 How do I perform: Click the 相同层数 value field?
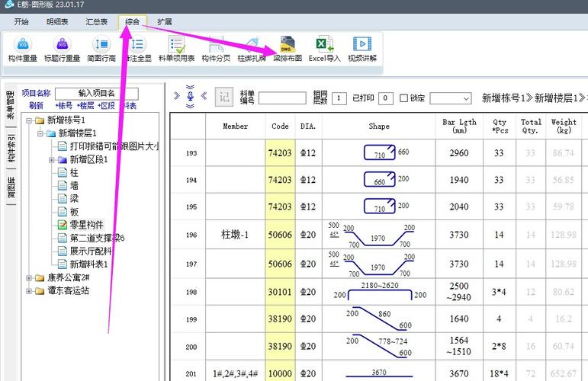coord(339,98)
